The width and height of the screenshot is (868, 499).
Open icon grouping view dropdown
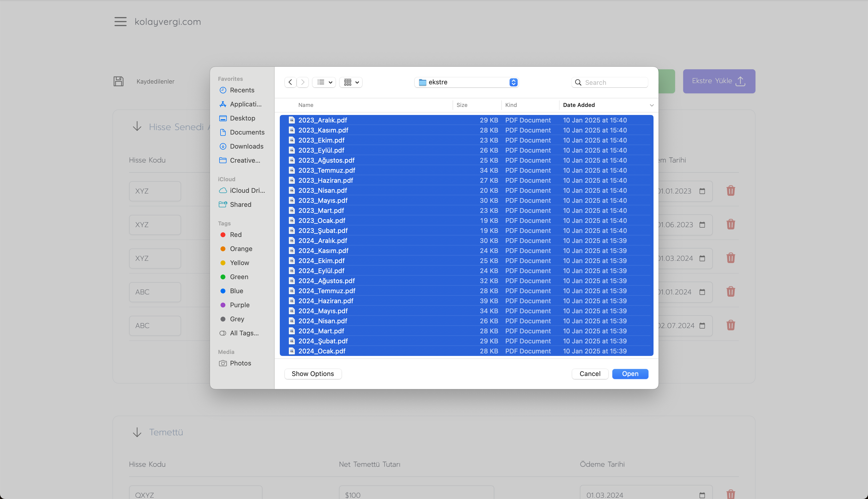(x=351, y=82)
